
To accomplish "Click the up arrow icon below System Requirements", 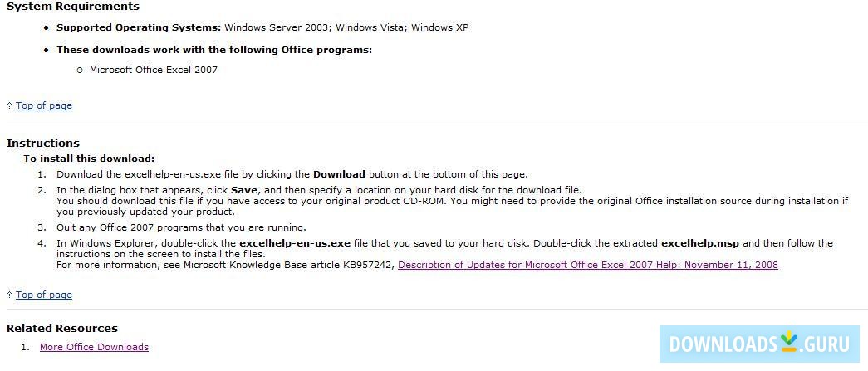I will (x=10, y=105).
